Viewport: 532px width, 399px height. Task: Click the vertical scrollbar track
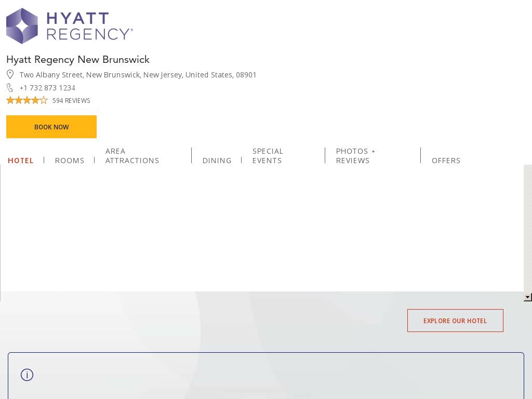tap(528, 229)
